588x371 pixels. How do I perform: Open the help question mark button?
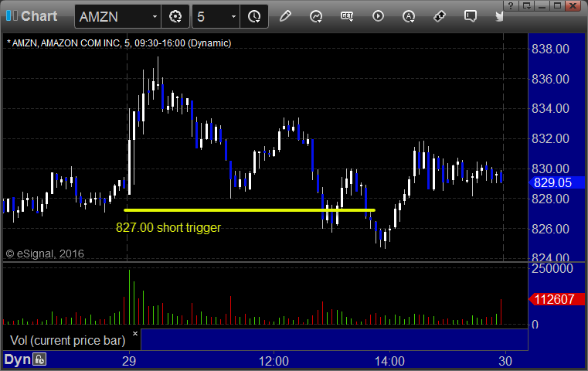pos(511,5)
